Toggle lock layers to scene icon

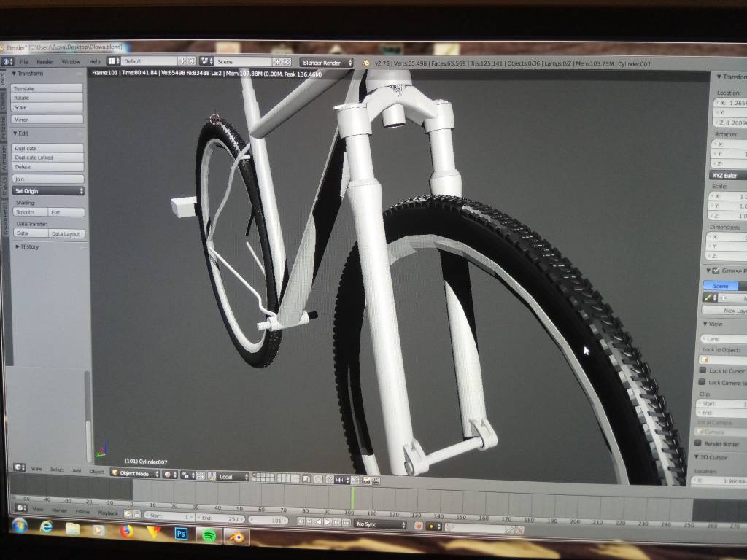click(307, 478)
